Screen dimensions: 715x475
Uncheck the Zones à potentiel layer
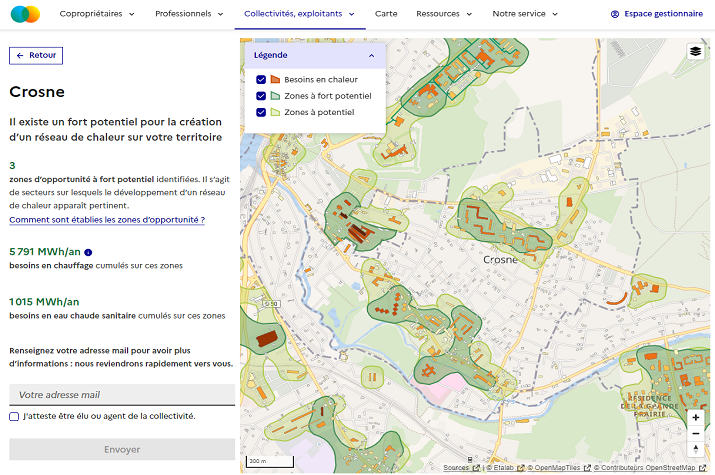point(261,112)
